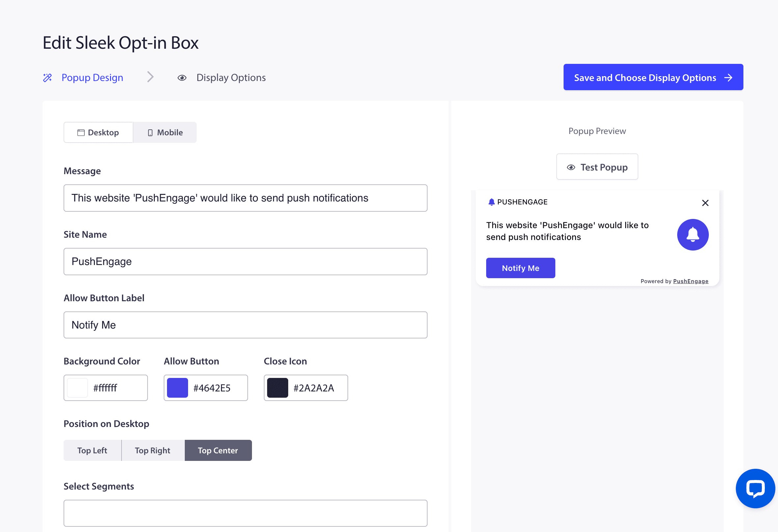Image resolution: width=778 pixels, height=532 pixels.
Task: Switch to the Desktop tab
Action: coord(98,132)
